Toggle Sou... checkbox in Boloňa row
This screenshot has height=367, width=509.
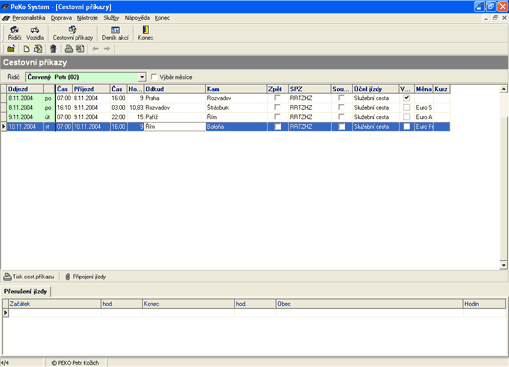[x=342, y=127]
